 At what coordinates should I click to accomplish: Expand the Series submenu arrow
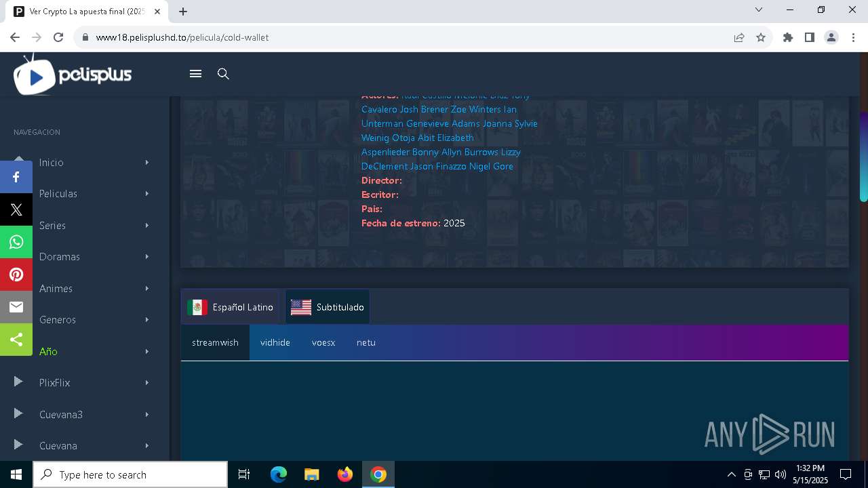(146, 226)
